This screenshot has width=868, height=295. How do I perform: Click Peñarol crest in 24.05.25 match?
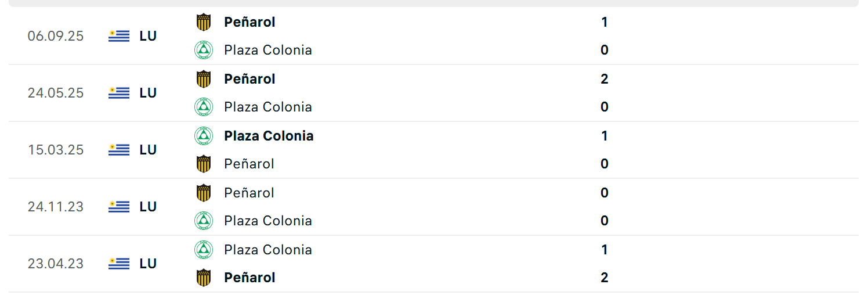click(x=203, y=79)
